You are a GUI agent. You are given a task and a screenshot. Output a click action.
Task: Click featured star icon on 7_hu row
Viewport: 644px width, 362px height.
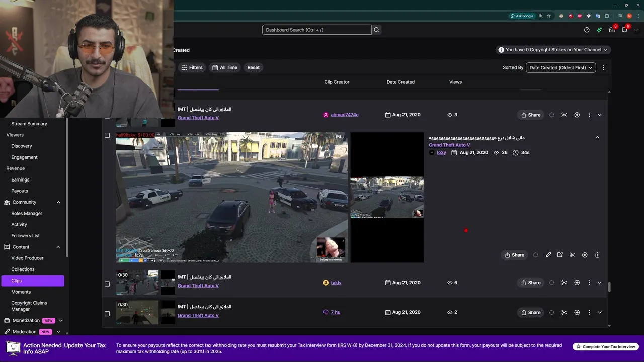point(577,312)
